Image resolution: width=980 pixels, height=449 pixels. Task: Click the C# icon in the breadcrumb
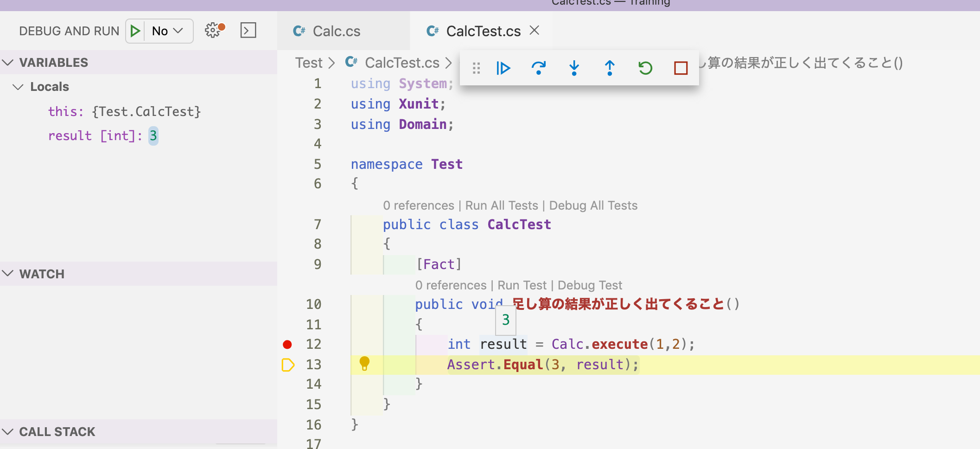pyautogui.click(x=351, y=62)
